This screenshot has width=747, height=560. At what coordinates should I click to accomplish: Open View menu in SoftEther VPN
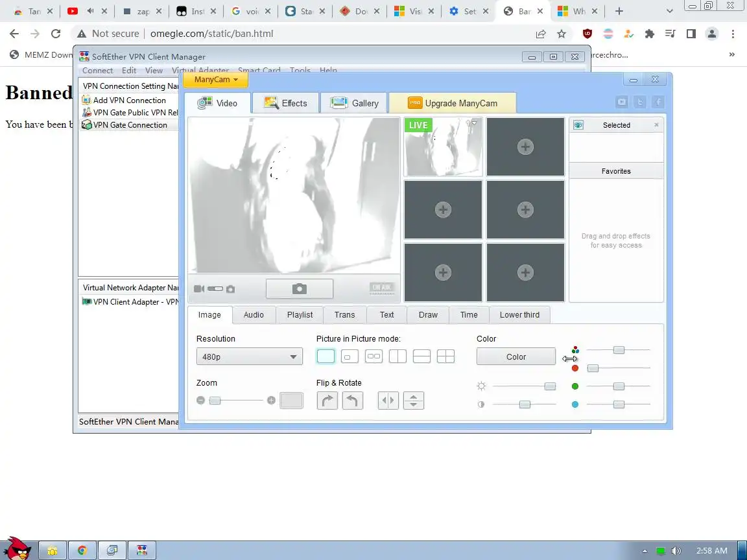[x=154, y=71]
